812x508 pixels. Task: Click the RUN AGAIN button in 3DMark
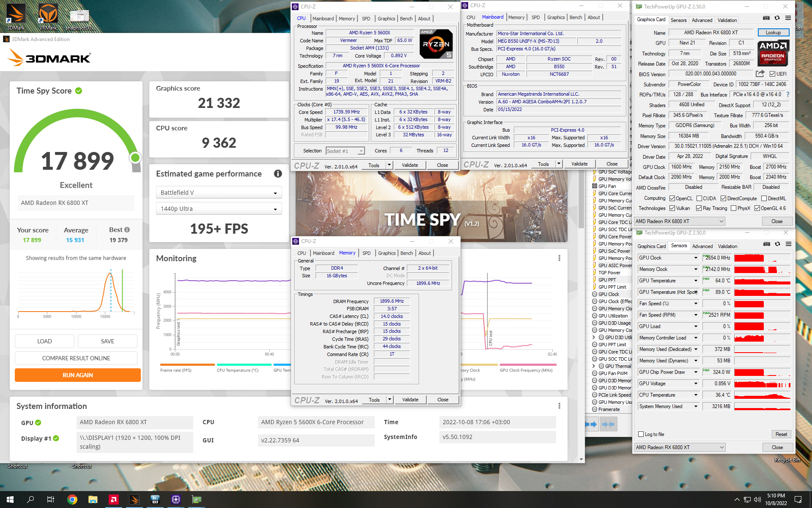tap(78, 375)
